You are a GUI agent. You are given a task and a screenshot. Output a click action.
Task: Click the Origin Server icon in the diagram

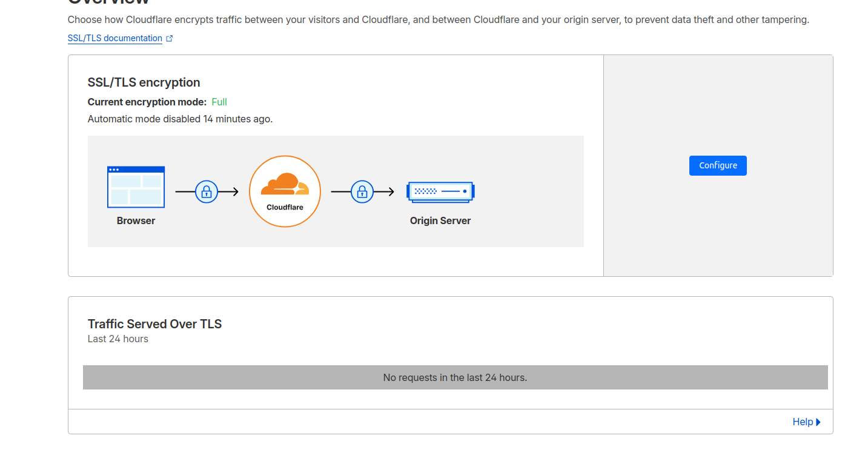click(x=440, y=191)
